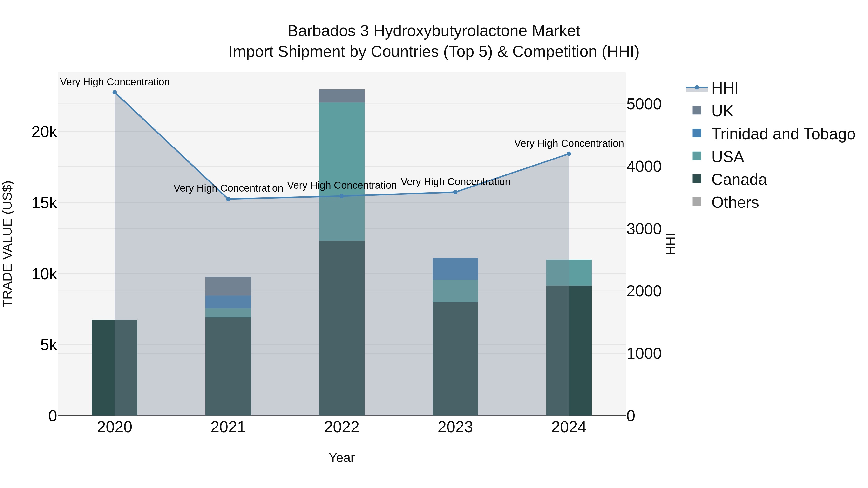Viewport: 868px width, 488px height.
Task: Click the 2000 HHI axis tick label
Action: 644,291
